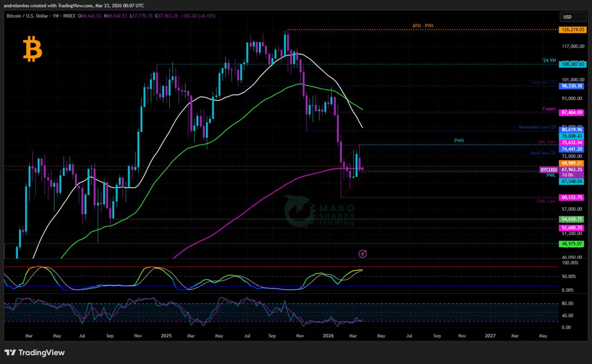Click the TradingView logo at bottom left

[x=35, y=352]
